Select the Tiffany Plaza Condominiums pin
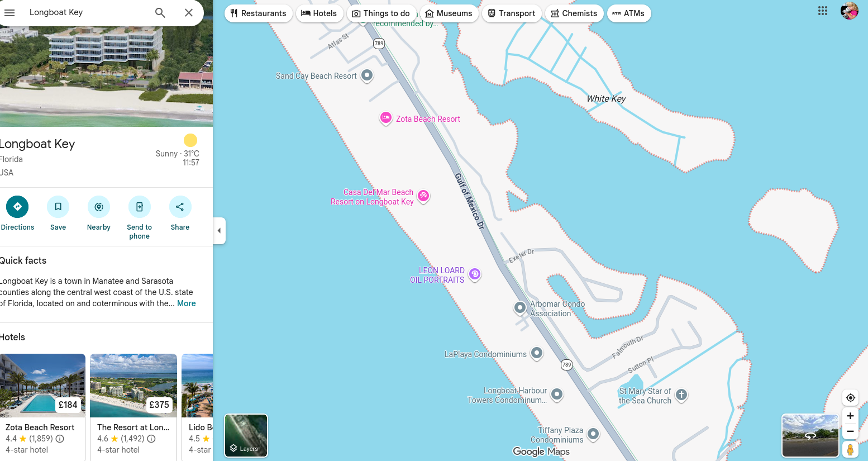Image resolution: width=868 pixels, height=461 pixels. pos(593,434)
